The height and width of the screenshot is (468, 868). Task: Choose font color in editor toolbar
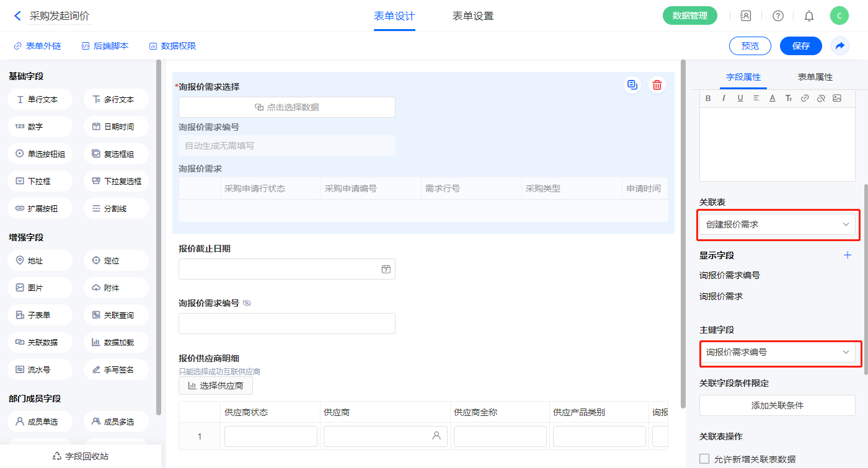click(x=773, y=98)
